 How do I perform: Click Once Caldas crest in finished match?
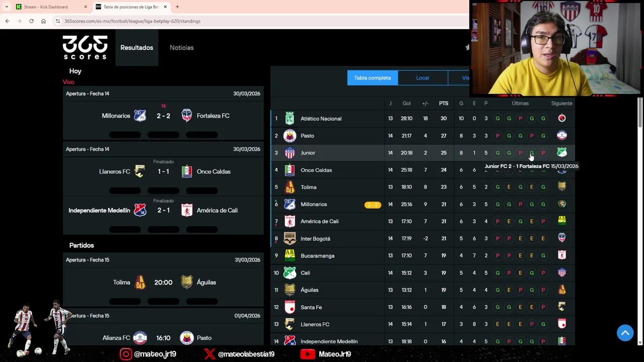pos(187,171)
